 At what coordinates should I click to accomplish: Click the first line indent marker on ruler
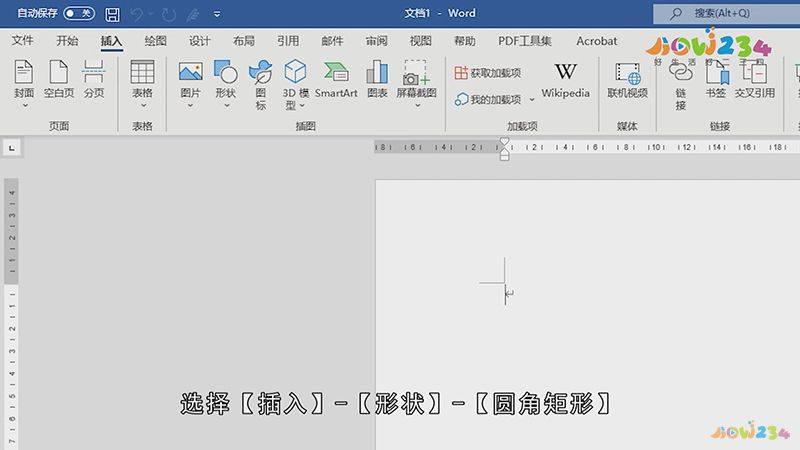(504, 141)
